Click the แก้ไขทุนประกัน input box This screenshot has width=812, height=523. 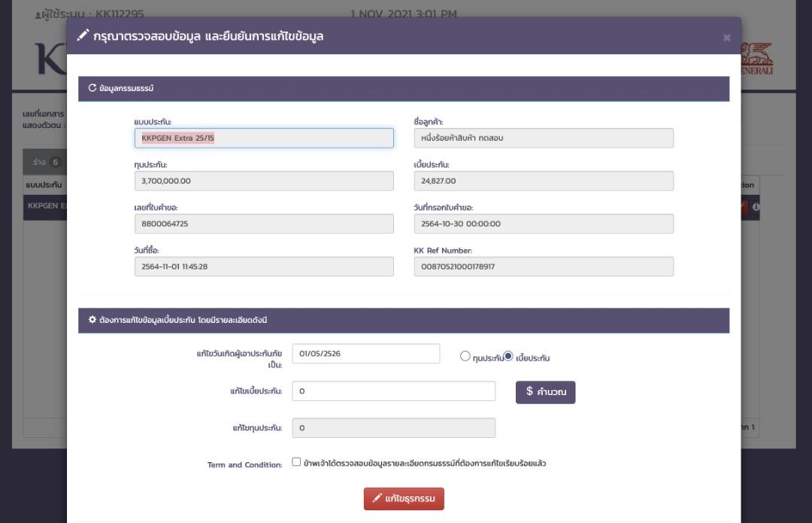[393, 427]
